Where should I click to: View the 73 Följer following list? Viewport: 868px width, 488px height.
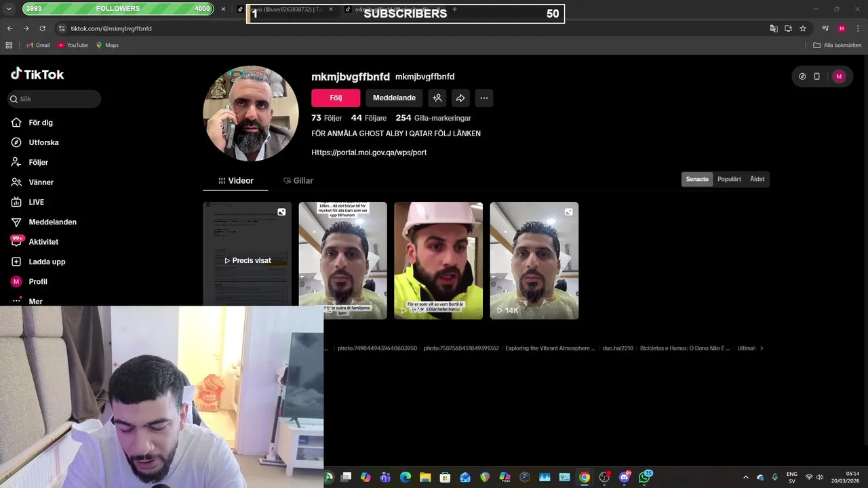pyautogui.click(x=327, y=118)
